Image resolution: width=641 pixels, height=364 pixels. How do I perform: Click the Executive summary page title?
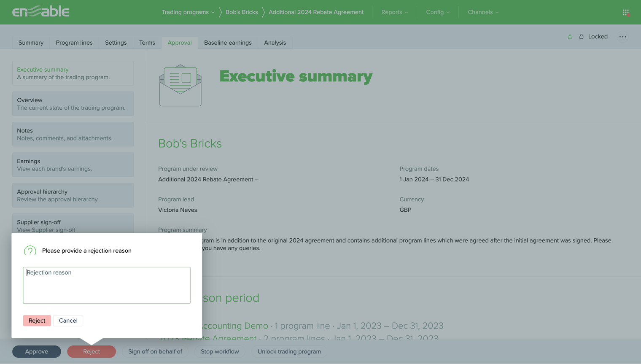click(296, 76)
